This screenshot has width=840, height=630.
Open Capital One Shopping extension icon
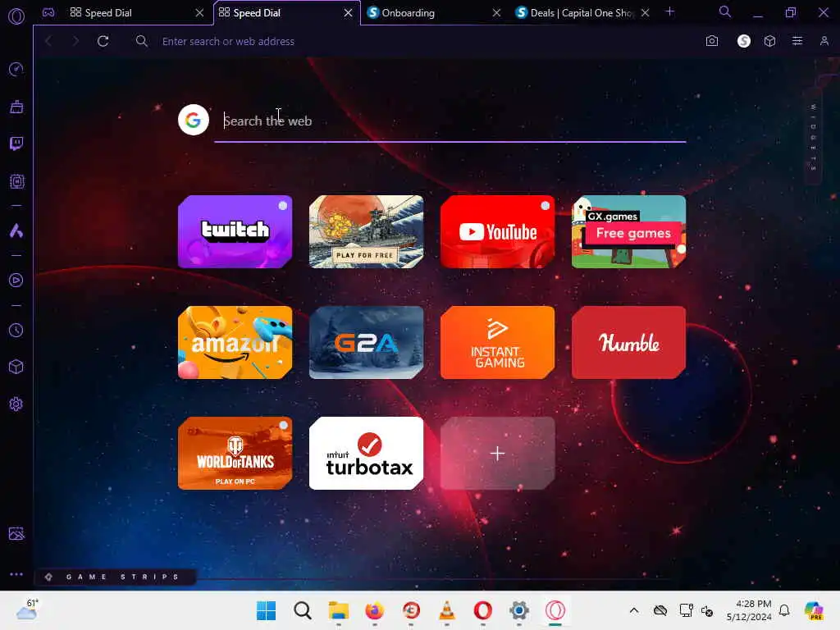point(743,41)
